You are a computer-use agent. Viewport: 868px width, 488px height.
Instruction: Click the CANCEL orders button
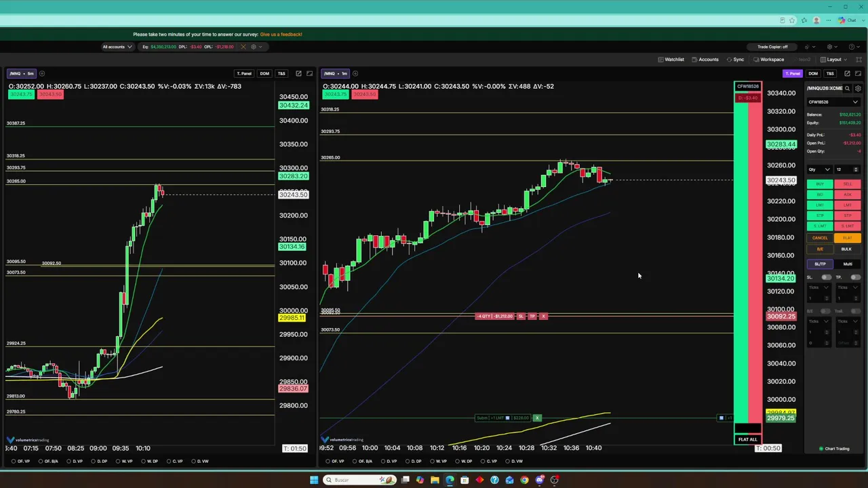click(x=820, y=238)
